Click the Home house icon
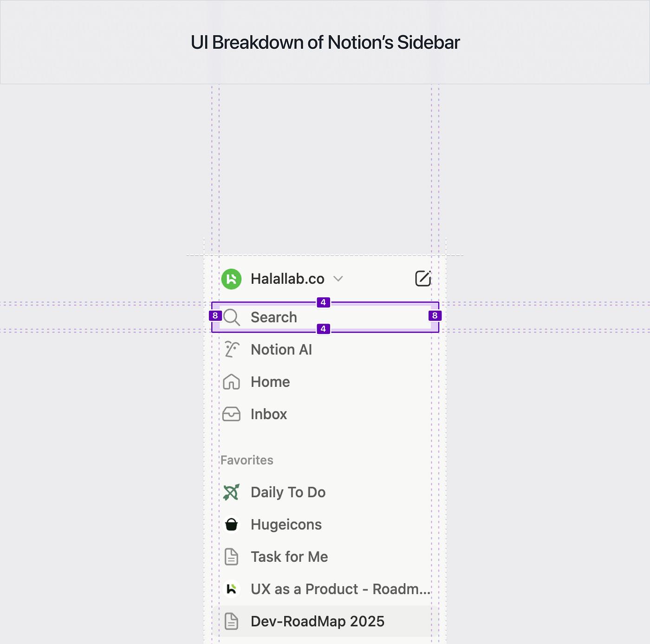This screenshot has width=650, height=644. click(231, 382)
